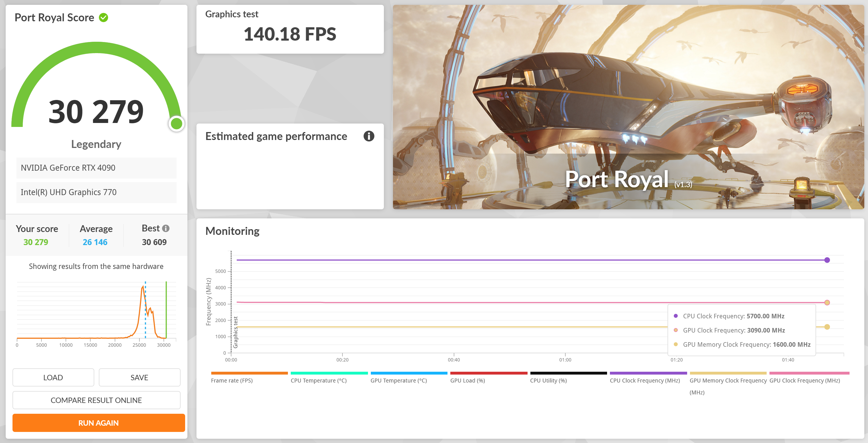The image size is (868, 443).
Task: Click the info icon beside Best score
Action: point(166,228)
